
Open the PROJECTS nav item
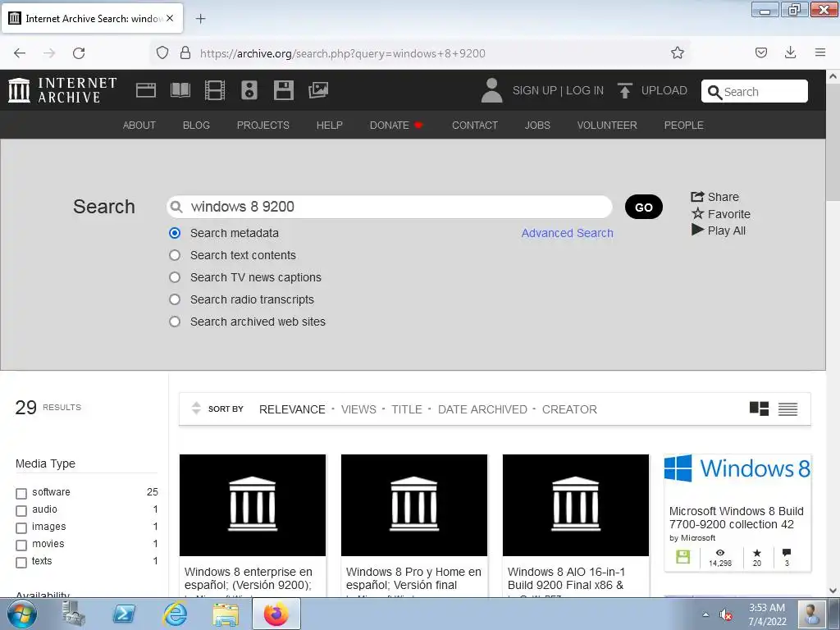(263, 126)
